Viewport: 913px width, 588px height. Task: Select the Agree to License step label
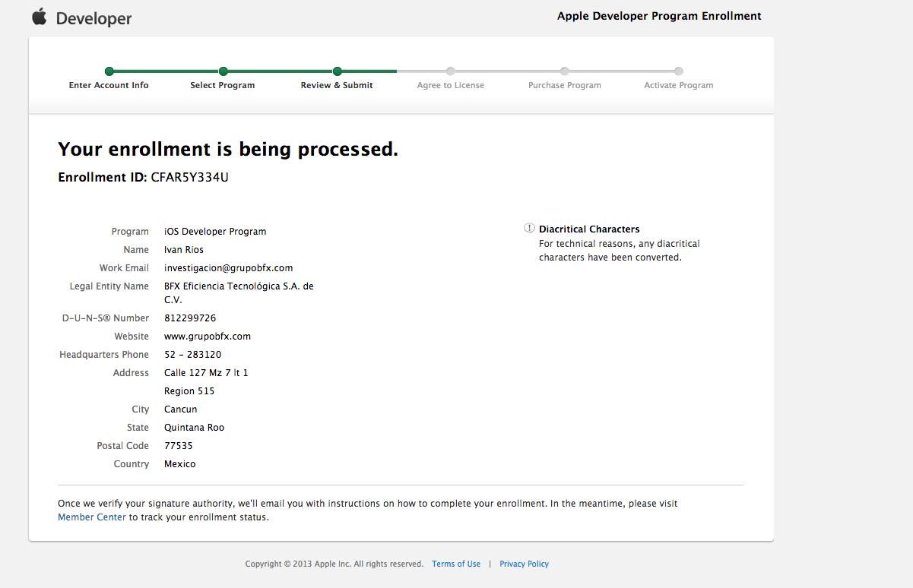point(451,85)
